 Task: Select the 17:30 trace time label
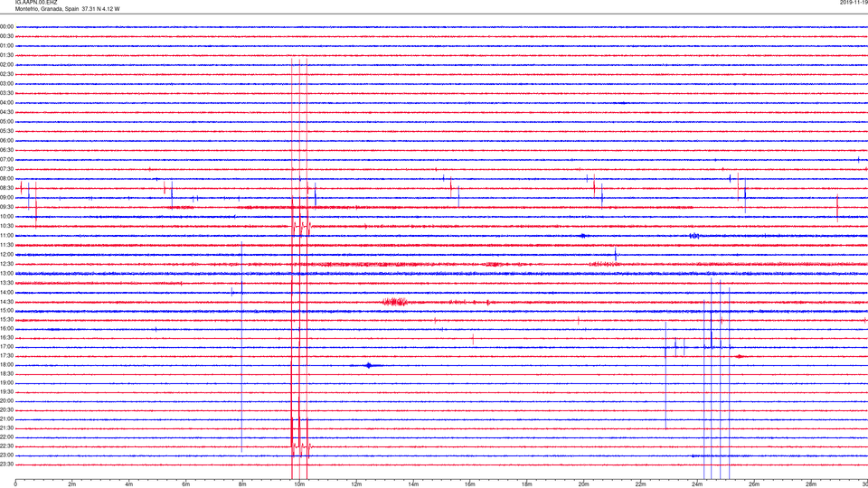point(6,356)
